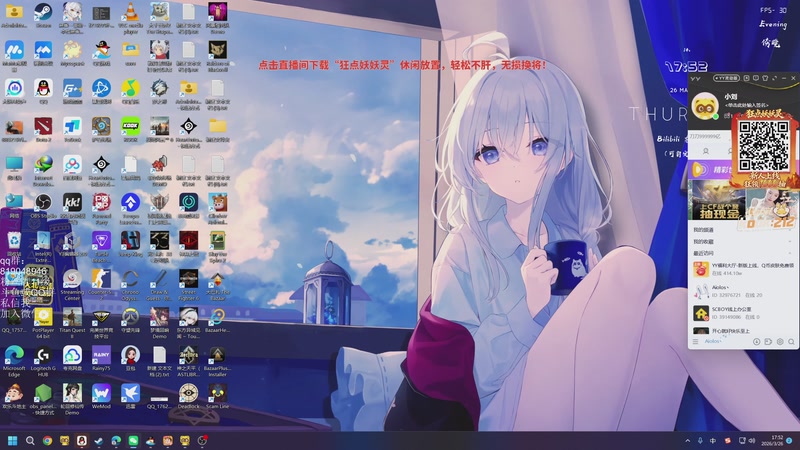
Task: Launch Slay the Spire 2 shortcut
Action: click(x=218, y=246)
